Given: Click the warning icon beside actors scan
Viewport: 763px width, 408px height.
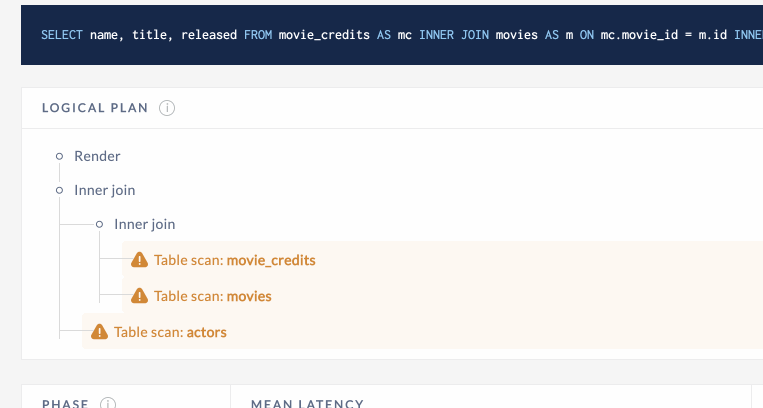Looking at the screenshot, I should [99, 332].
